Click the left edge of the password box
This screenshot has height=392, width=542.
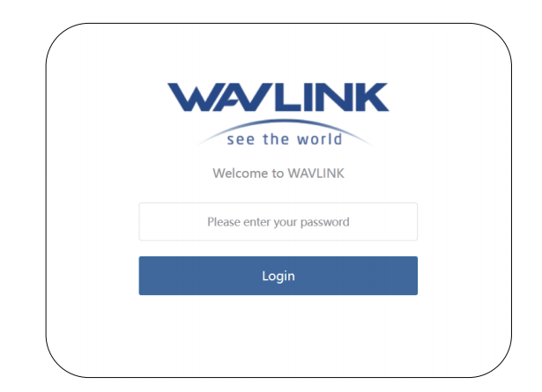coord(145,222)
